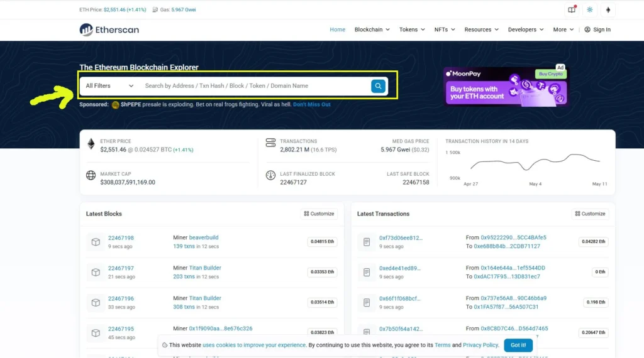Image resolution: width=644 pixels, height=358 pixels.
Task: Open sender address 0x164e644a...1ef5544DD
Action: click(x=513, y=268)
